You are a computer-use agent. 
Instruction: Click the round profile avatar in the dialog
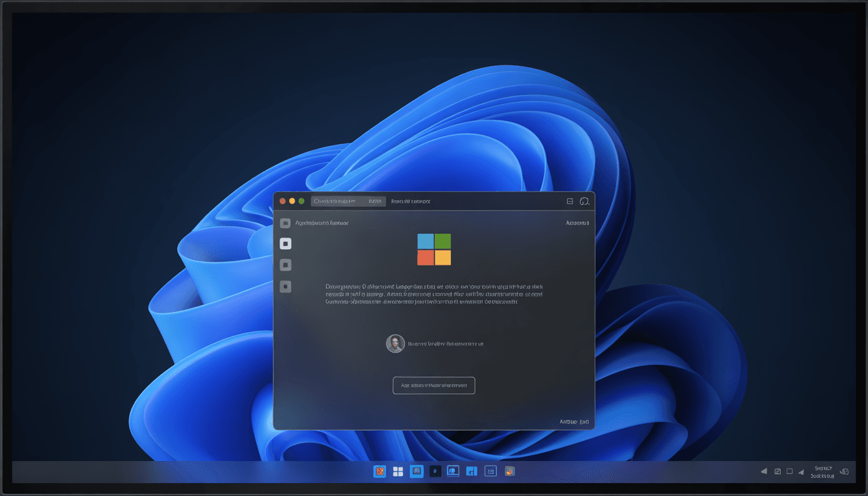pyautogui.click(x=395, y=344)
